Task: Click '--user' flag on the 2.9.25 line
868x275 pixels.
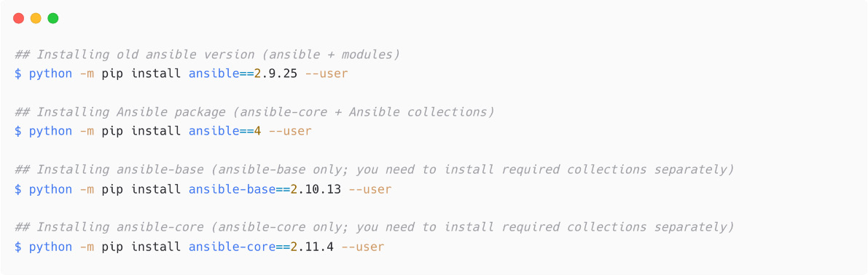Action: click(x=326, y=73)
